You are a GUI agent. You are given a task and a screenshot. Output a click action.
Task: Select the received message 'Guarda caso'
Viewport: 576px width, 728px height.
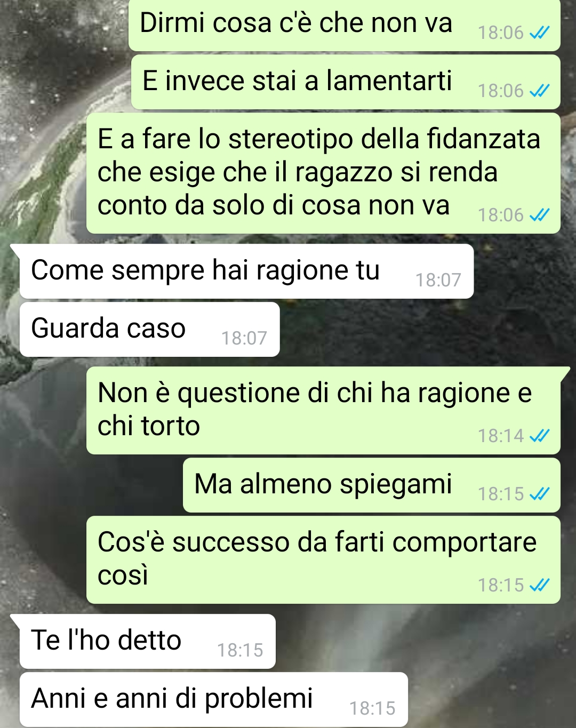tap(149, 330)
